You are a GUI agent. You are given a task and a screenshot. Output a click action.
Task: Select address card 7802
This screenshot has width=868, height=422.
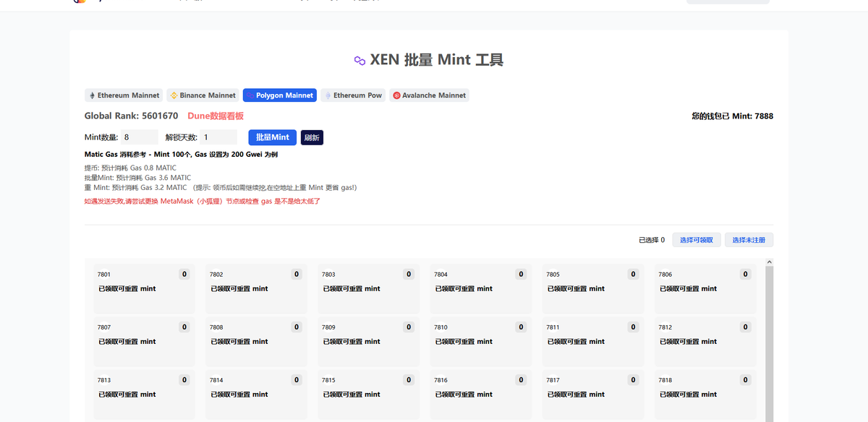click(x=256, y=288)
